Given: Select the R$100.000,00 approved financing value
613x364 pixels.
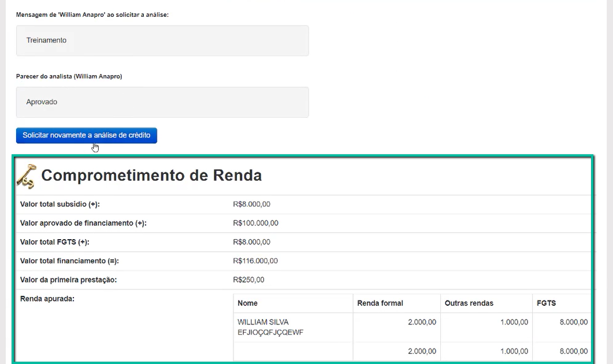Looking at the screenshot, I should click(255, 223).
